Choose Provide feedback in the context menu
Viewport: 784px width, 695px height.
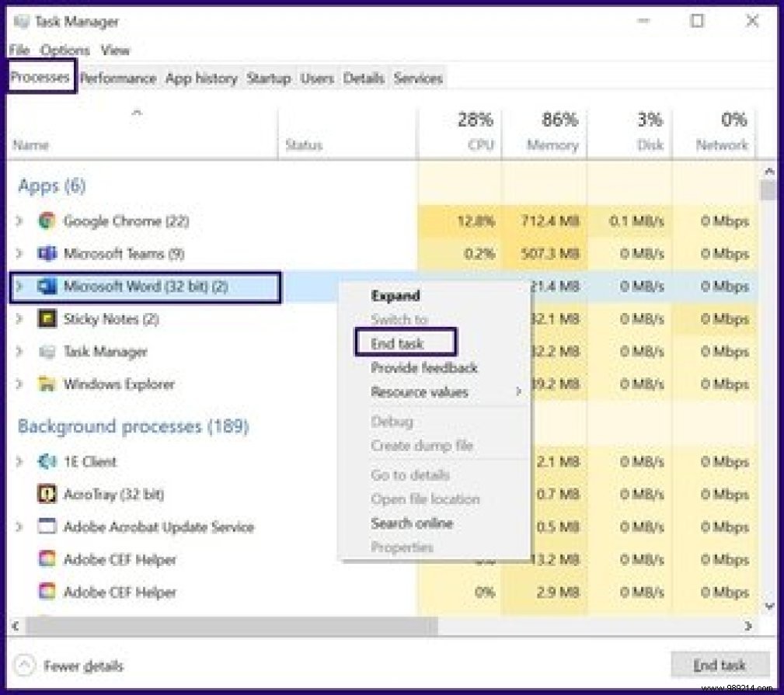[424, 368]
